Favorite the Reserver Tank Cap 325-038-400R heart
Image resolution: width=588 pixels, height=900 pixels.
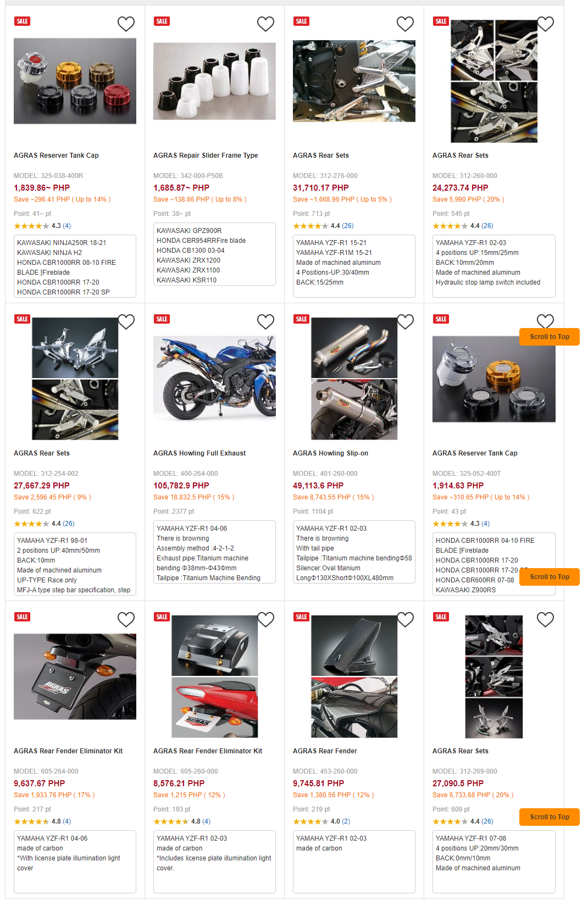(x=126, y=24)
